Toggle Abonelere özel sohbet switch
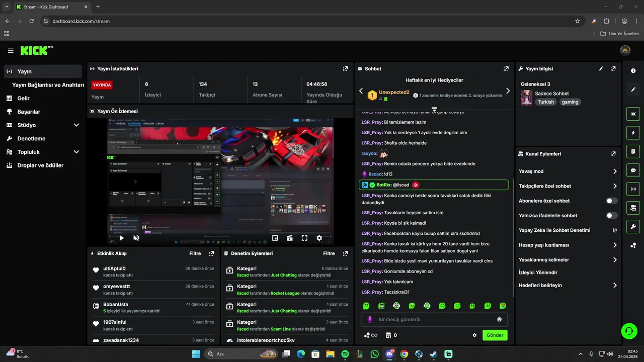 612,201
